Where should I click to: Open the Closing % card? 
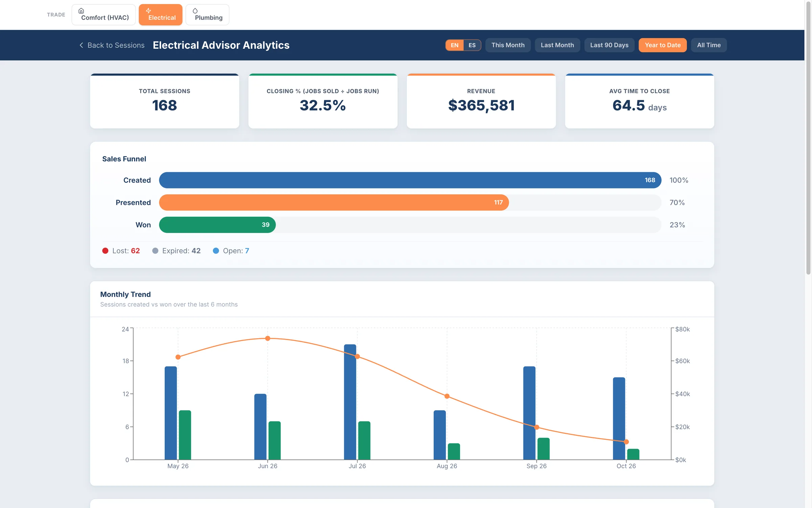coord(323,101)
